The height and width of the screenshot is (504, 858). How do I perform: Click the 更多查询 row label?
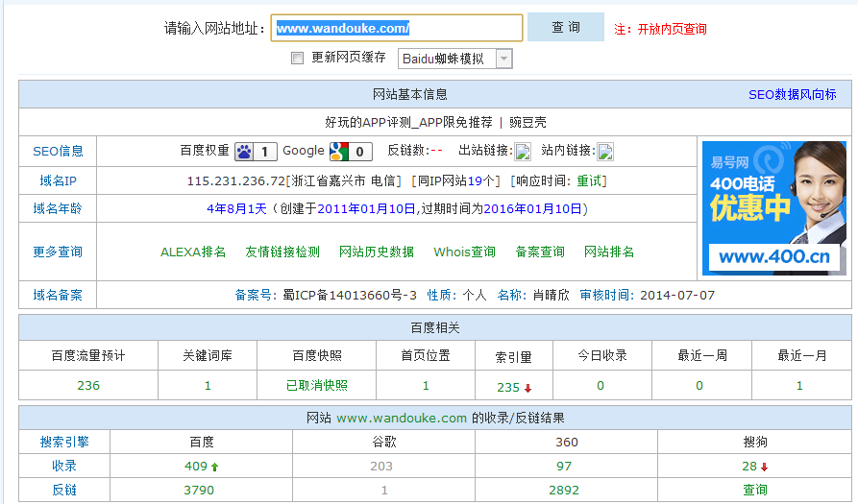pos(58,252)
